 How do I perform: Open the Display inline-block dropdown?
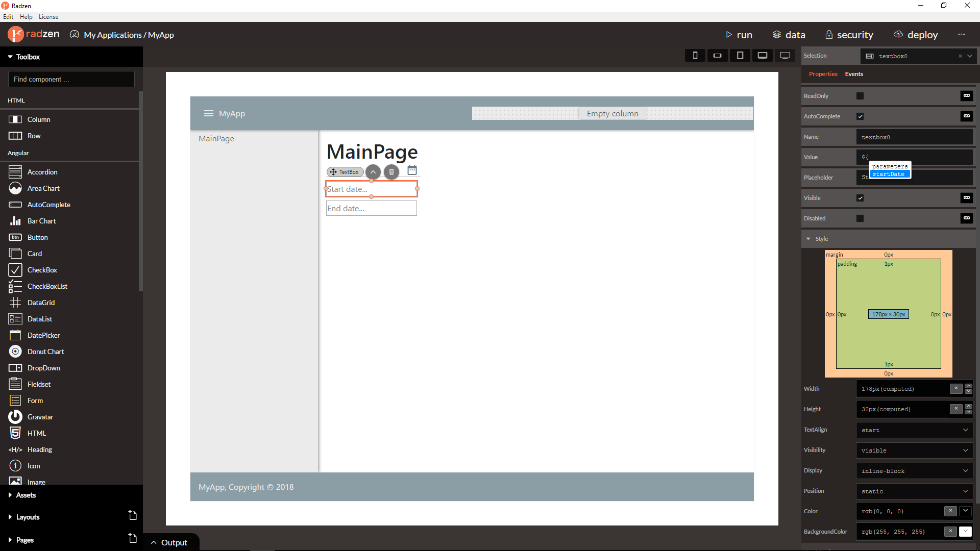(914, 471)
